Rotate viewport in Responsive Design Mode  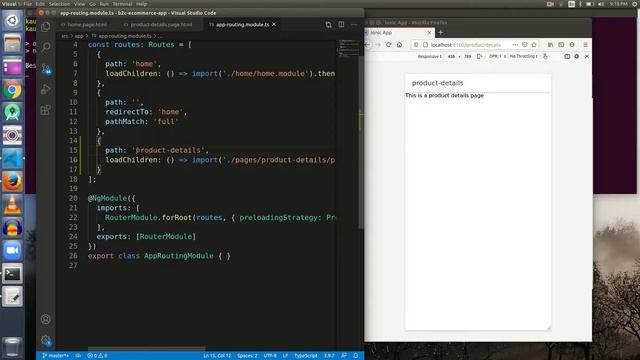pos(480,56)
